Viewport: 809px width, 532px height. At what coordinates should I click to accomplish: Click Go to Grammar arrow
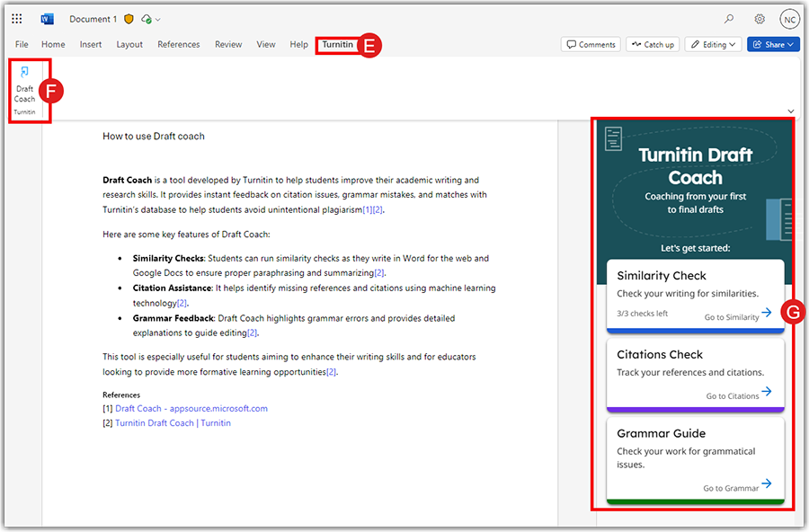coord(766,483)
